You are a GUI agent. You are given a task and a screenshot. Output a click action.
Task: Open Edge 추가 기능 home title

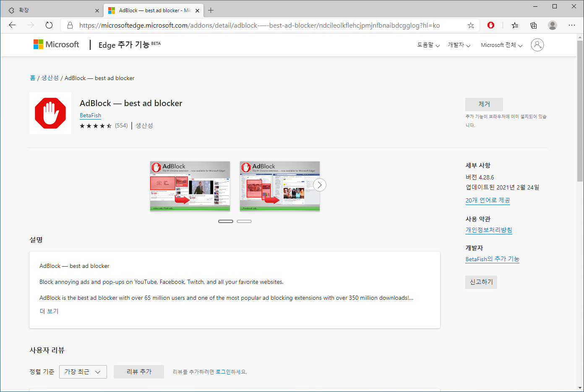(x=129, y=44)
